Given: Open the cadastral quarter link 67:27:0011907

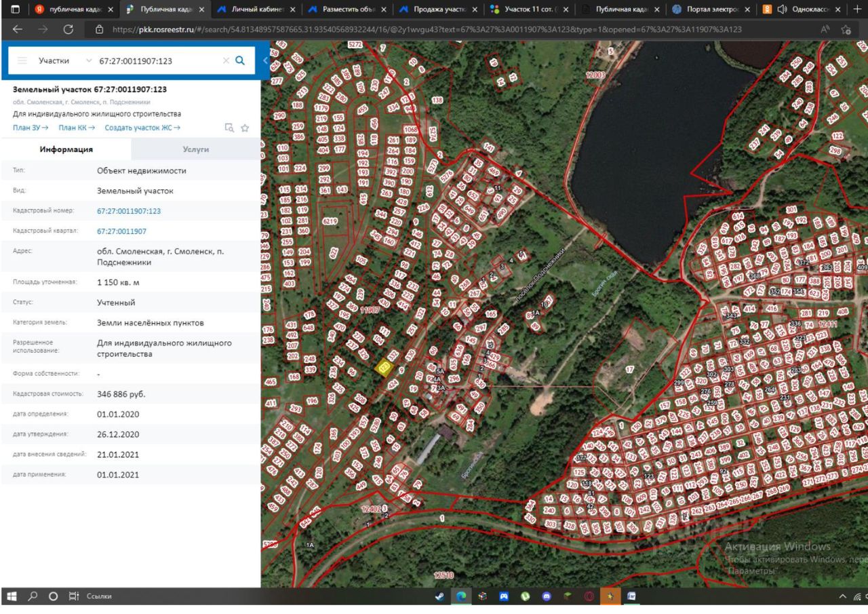Looking at the screenshot, I should [121, 231].
